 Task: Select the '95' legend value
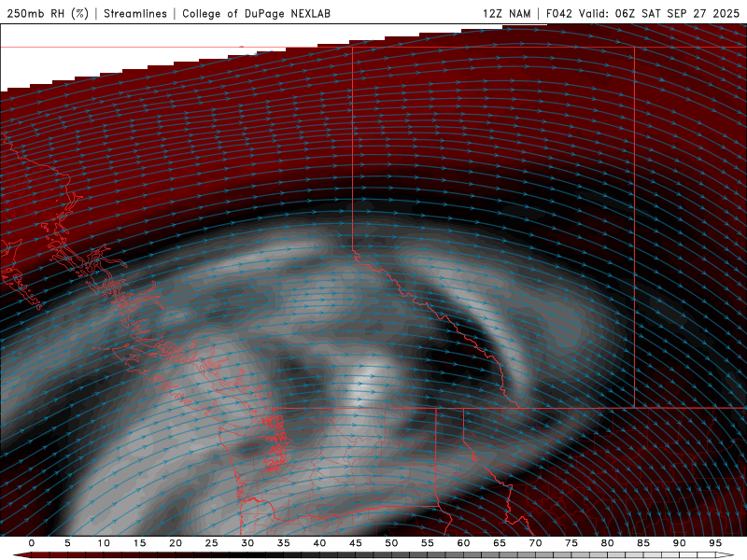715,543
